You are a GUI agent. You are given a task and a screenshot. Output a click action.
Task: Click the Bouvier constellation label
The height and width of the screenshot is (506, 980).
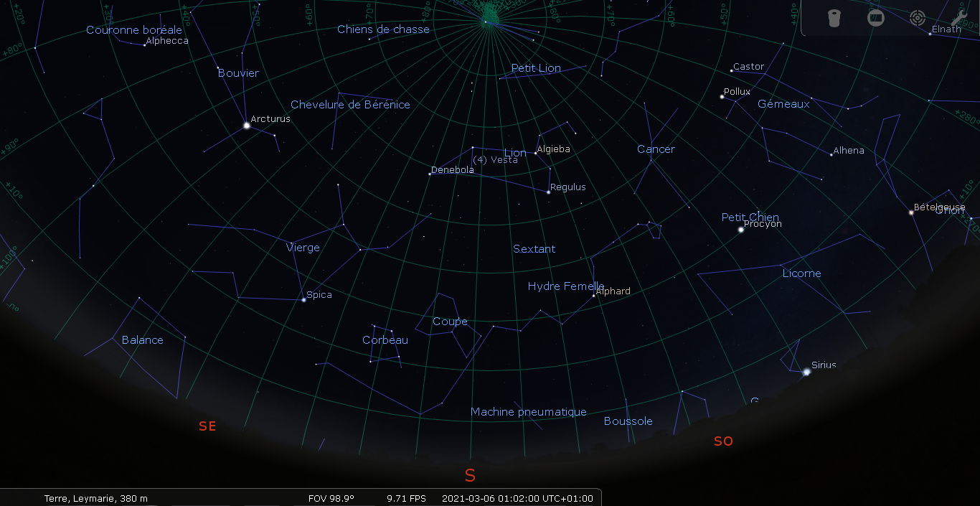click(x=238, y=73)
